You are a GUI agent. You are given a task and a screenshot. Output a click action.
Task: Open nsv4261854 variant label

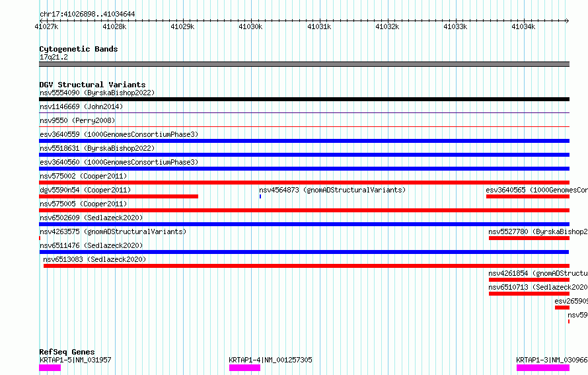[538, 273]
